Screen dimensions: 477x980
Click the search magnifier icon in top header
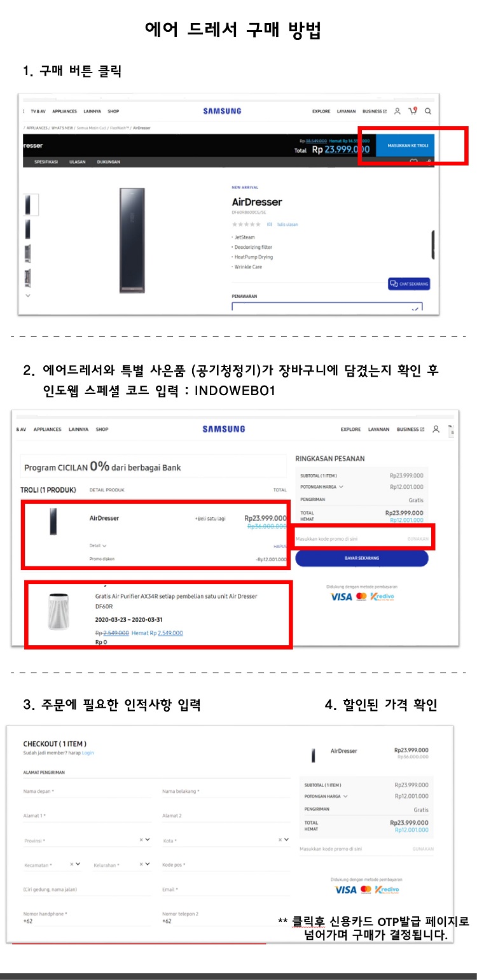(428, 111)
